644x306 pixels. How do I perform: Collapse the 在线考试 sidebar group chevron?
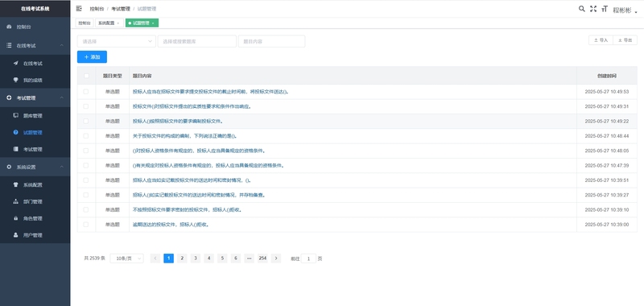tap(62, 46)
